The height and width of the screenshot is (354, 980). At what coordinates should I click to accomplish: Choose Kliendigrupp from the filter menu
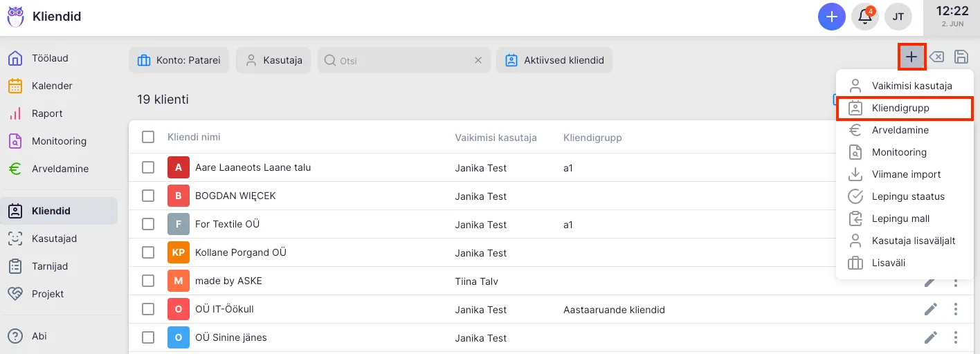pyautogui.click(x=900, y=108)
